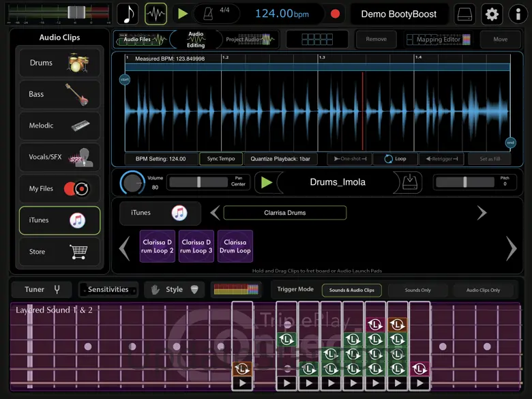This screenshot has width=532, height=399.
Task: Click the start marker on waveform
Action: tap(125, 79)
